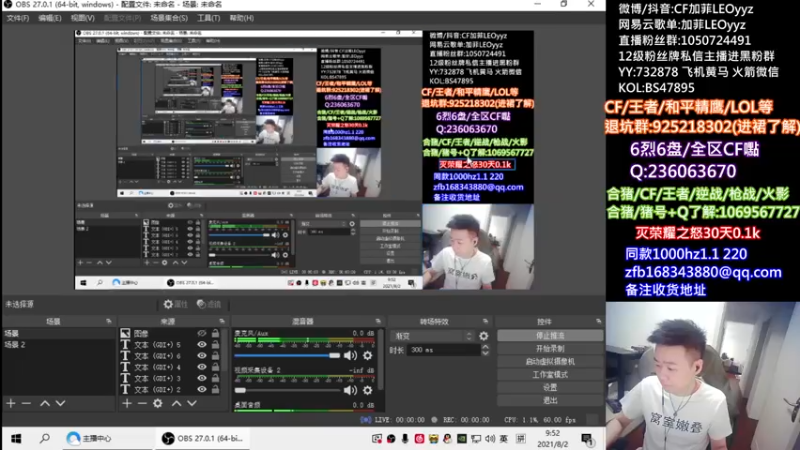Open 设置 in the controls panel
The width and height of the screenshot is (800, 450).
coord(550,387)
